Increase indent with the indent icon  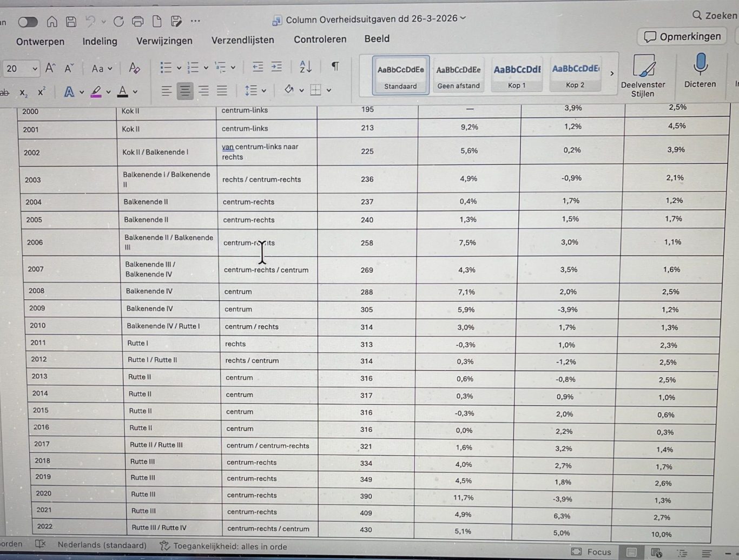click(x=276, y=67)
